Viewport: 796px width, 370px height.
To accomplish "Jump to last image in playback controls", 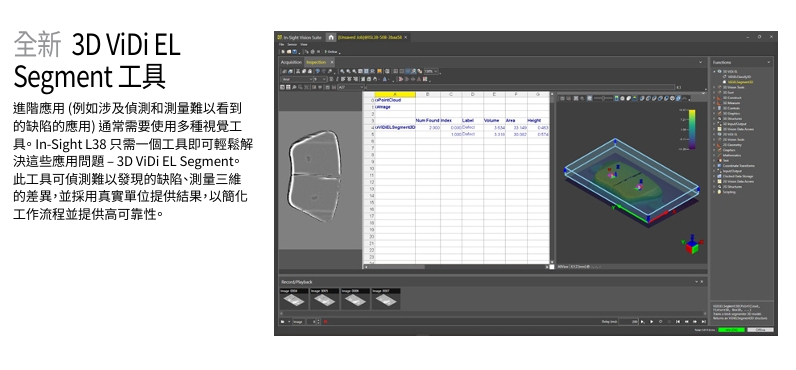I will point(704,322).
